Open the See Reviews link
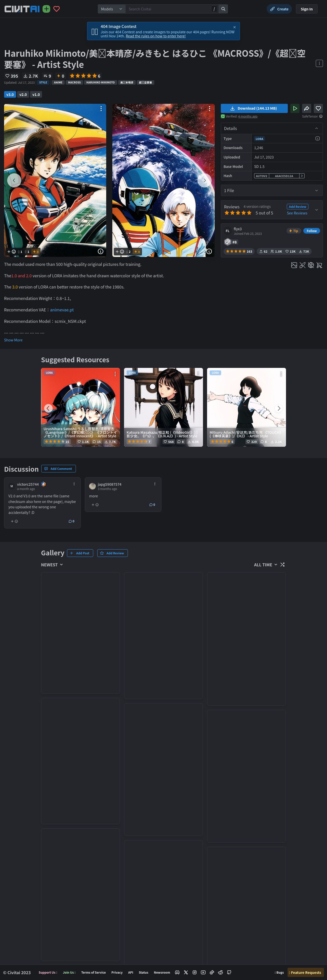The height and width of the screenshot is (980, 327). coord(297,213)
